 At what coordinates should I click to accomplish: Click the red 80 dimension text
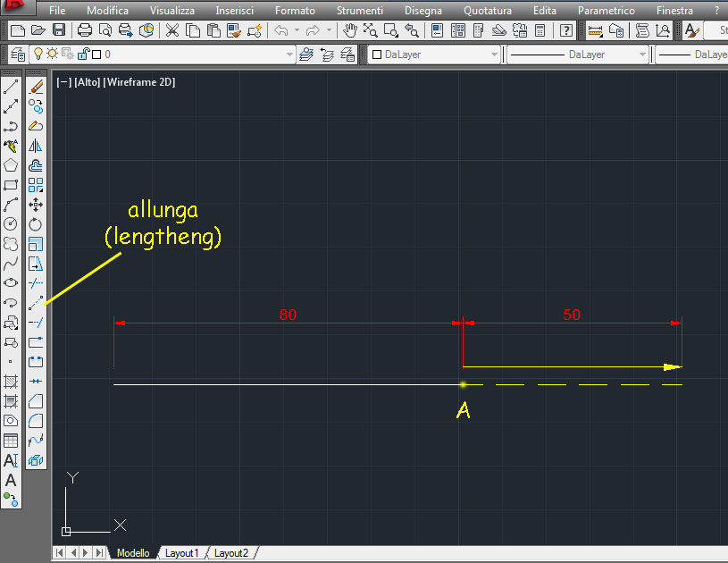[288, 315]
